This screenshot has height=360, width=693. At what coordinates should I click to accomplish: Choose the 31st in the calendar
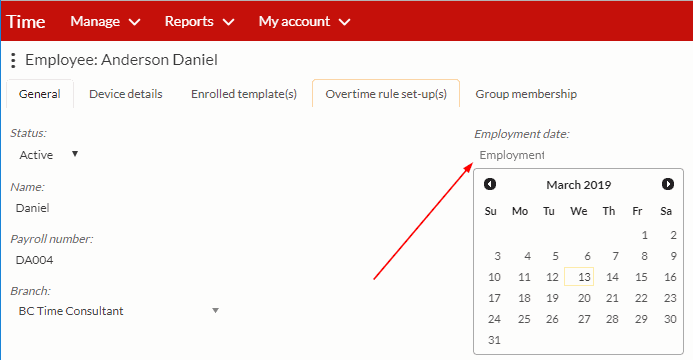tap(493, 340)
